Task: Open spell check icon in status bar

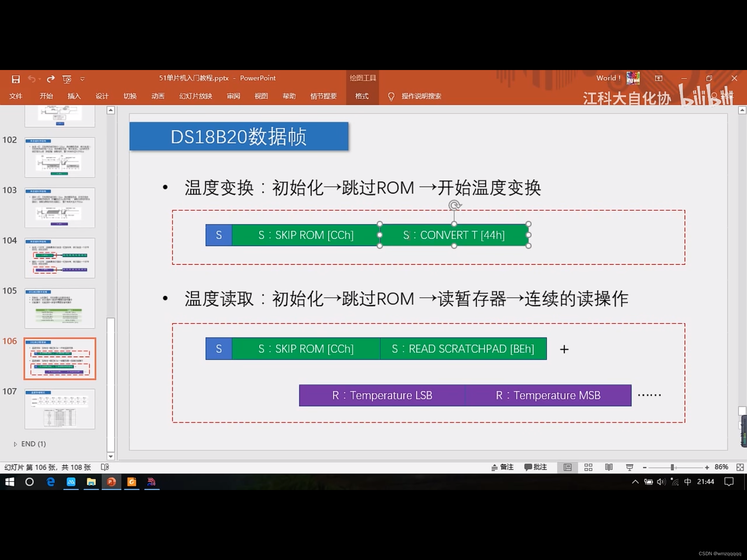Action: tap(105, 467)
